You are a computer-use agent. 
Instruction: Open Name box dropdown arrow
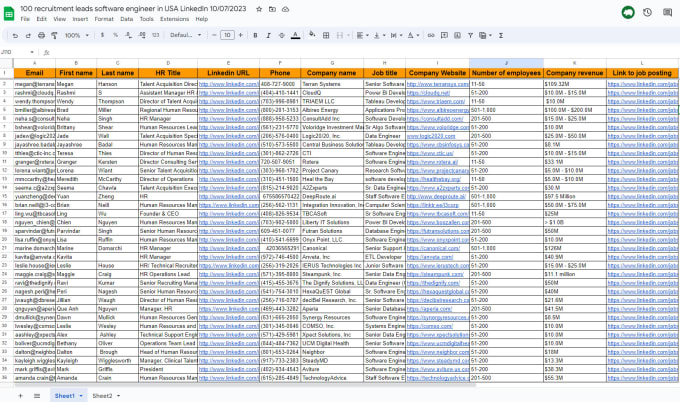pos(32,52)
